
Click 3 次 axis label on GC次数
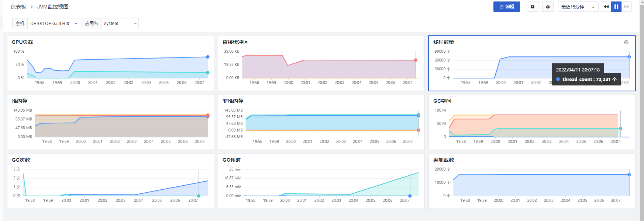click(x=17, y=169)
